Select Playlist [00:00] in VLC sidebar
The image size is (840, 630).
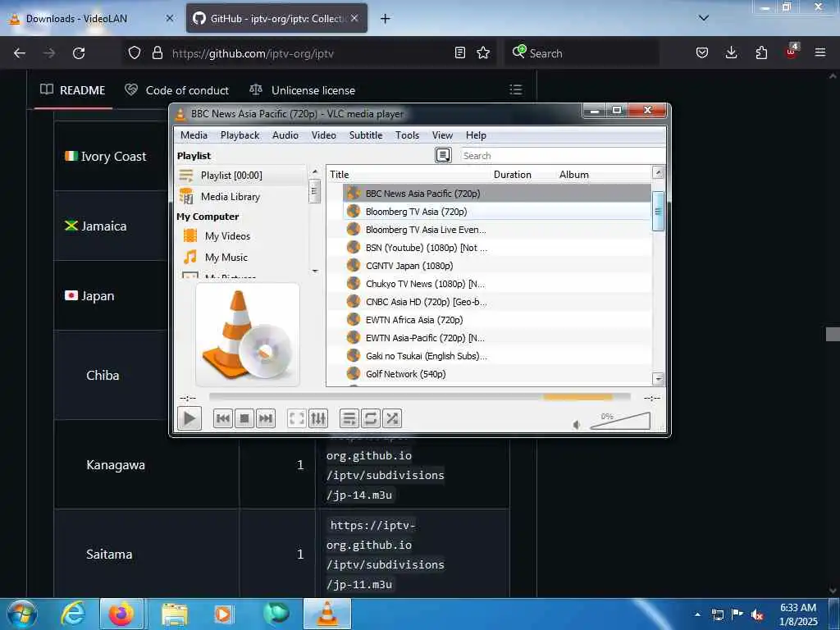pyautogui.click(x=242, y=176)
